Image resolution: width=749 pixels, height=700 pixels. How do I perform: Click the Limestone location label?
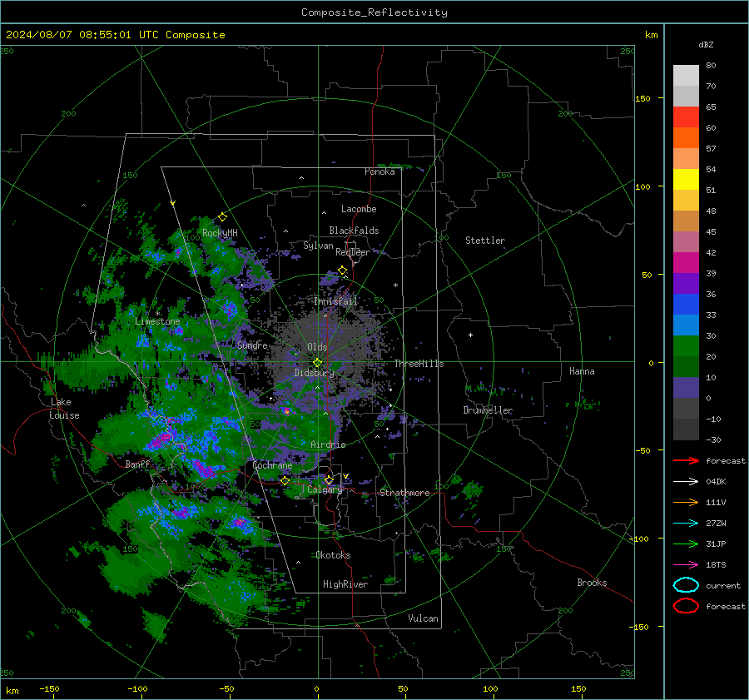[157, 321]
